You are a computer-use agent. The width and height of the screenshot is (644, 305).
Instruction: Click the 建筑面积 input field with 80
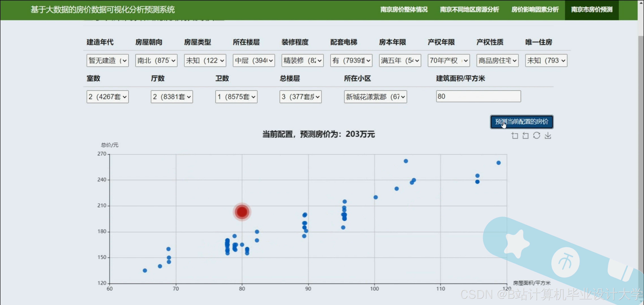[478, 96]
